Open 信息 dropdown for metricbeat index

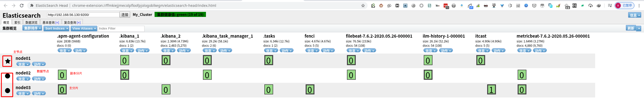524,50
